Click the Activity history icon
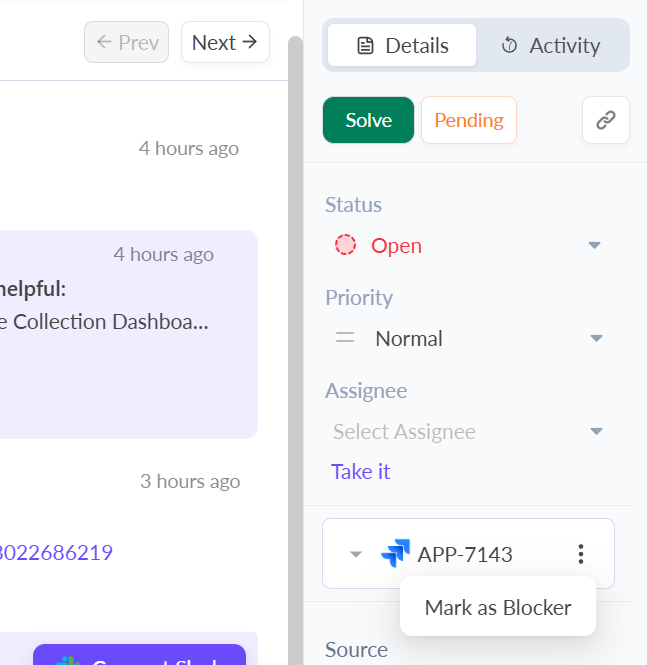This screenshot has width=647, height=665. click(509, 45)
